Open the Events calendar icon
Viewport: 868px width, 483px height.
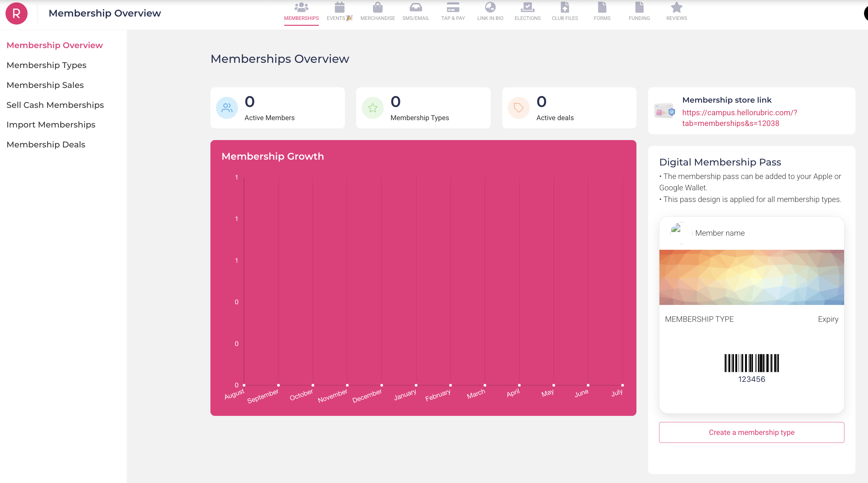339,7
